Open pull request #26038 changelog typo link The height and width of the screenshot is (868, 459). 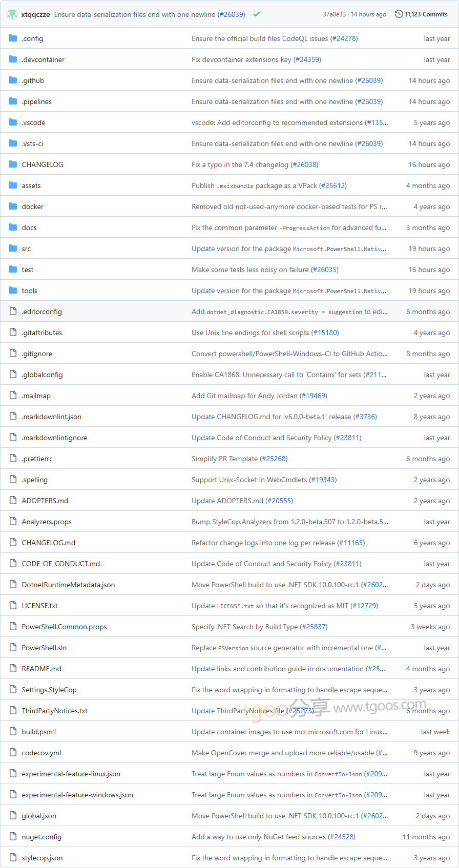tap(304, 164)
